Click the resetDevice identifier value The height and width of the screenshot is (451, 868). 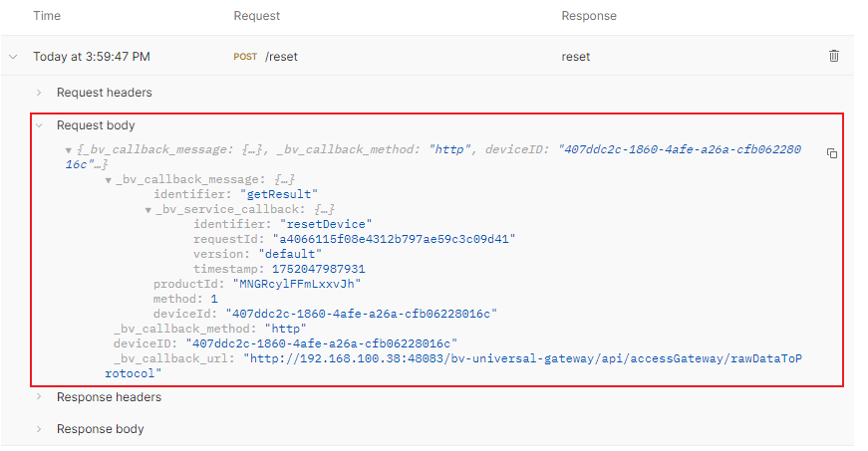click(x=326, y=224)
